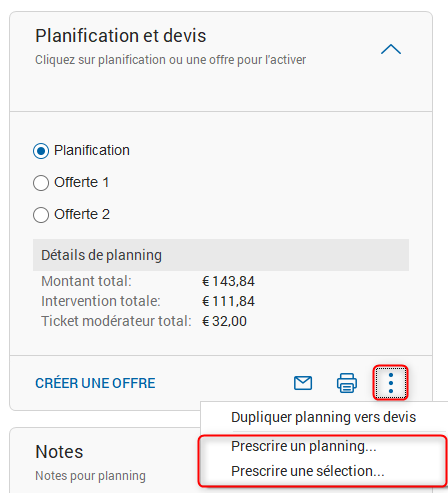Click the printer icon to print planning

point(347,383)
